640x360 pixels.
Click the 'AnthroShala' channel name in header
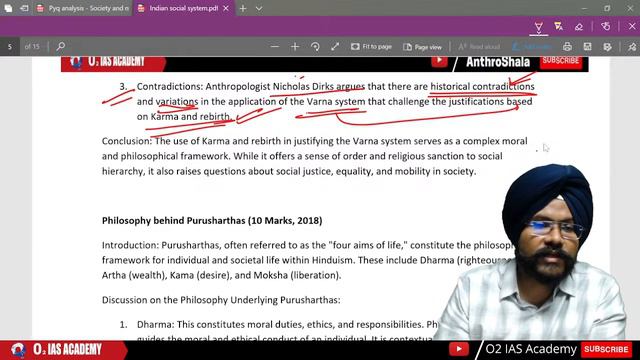point(498,62)
